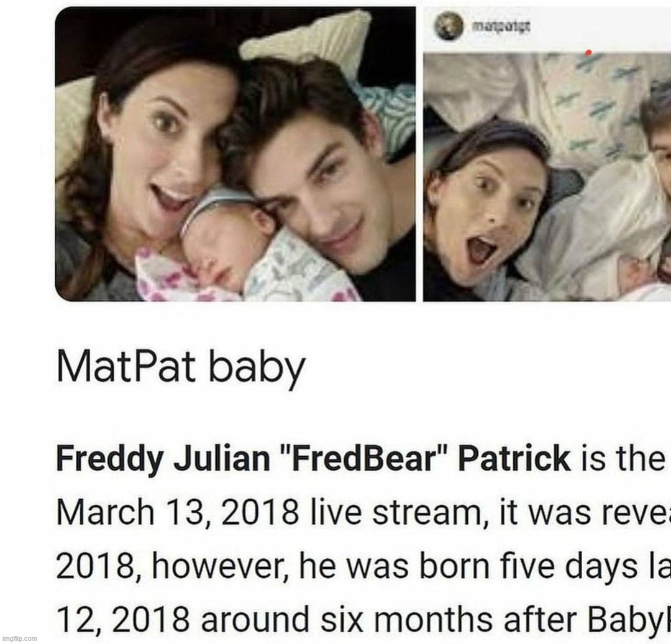Click the "MatPat baby" heading
The height and width of the screenshot is (644, 671).
[181, 368]
